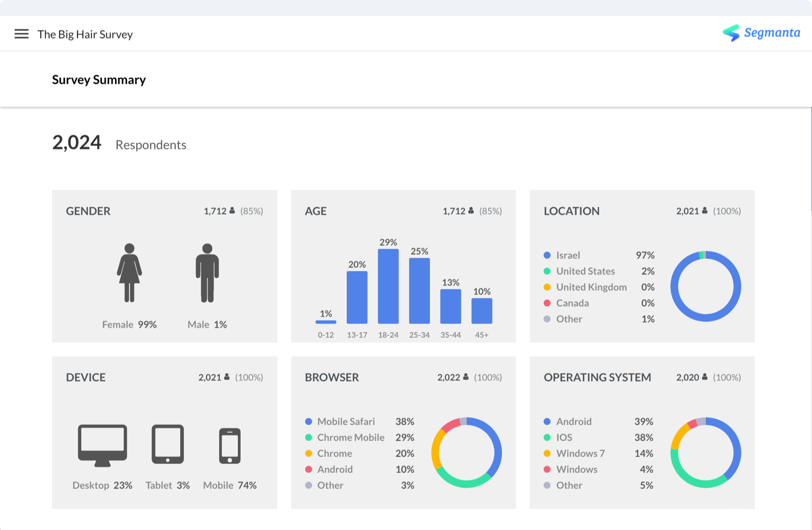This screenshot has width=812, height=530.
Task: Click the Mobile 74% label
Action: (230, 485)
